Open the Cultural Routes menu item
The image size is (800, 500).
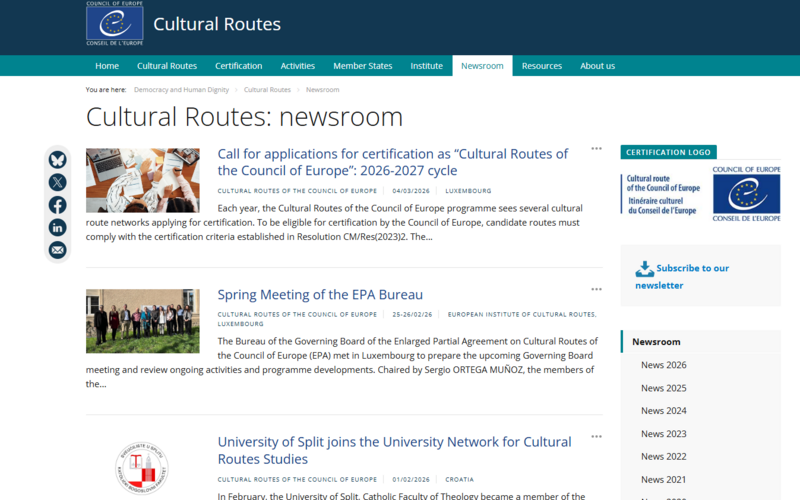[167, 66]
